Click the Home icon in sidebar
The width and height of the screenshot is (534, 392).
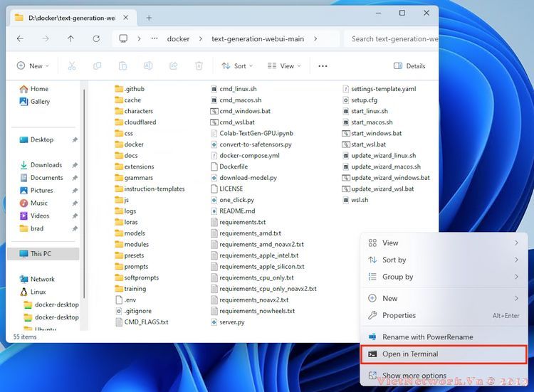24,89
